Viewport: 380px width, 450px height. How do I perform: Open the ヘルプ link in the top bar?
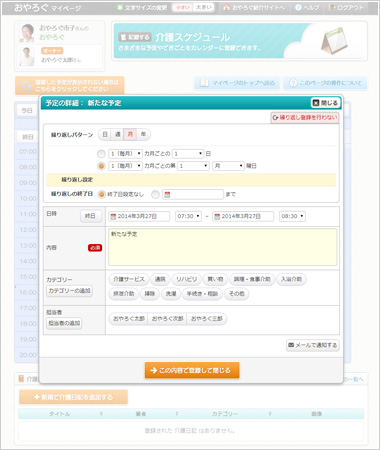(x=307, y=8)
